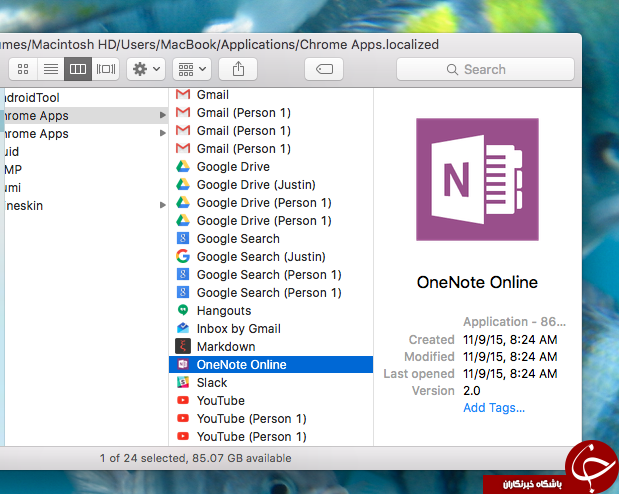Select the plain Google Search file name

[x=238, y=239]
